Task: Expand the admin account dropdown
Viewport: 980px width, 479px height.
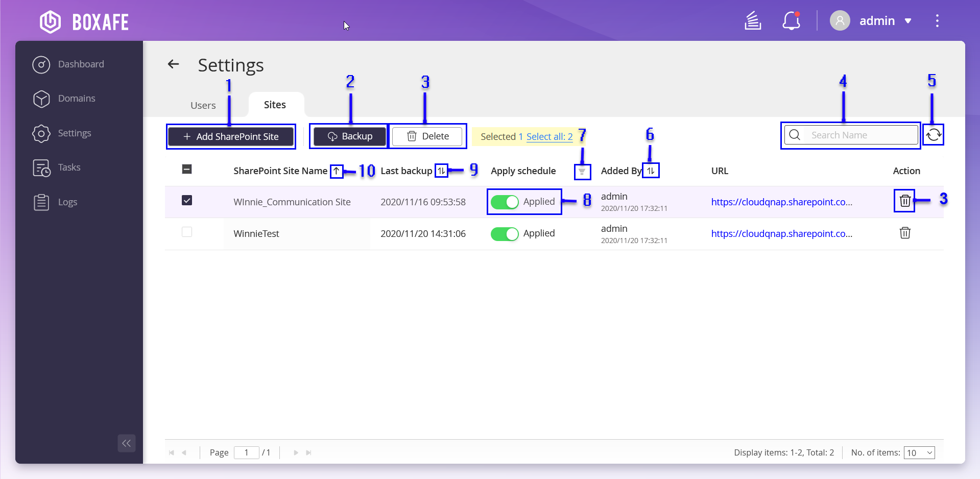Action: (908, 21)
